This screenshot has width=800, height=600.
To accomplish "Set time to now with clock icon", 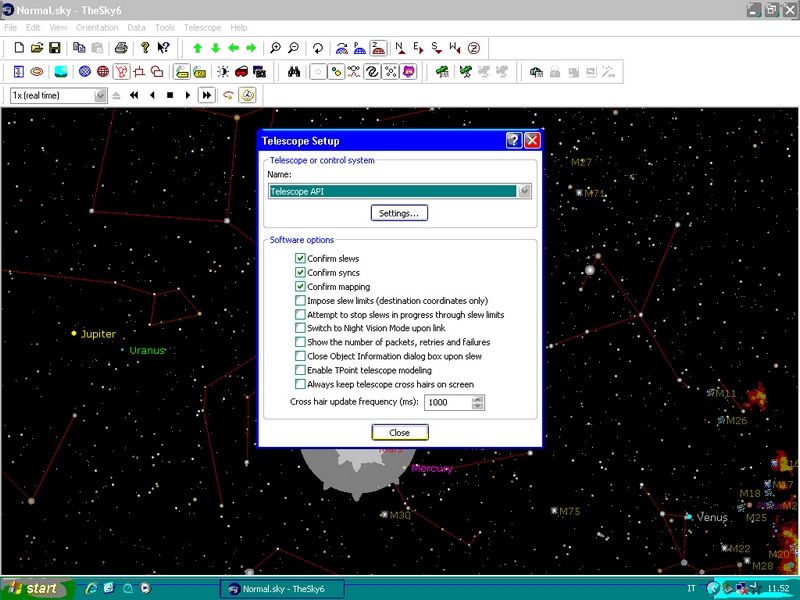I will click(247, 95).
